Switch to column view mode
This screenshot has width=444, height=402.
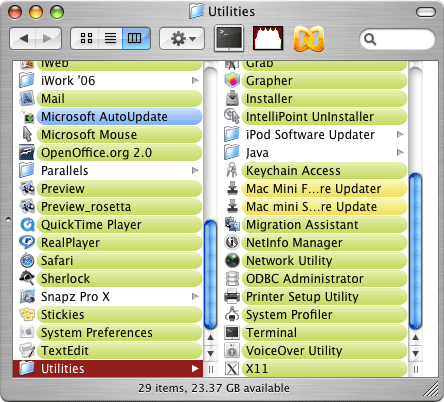[135, 38]
